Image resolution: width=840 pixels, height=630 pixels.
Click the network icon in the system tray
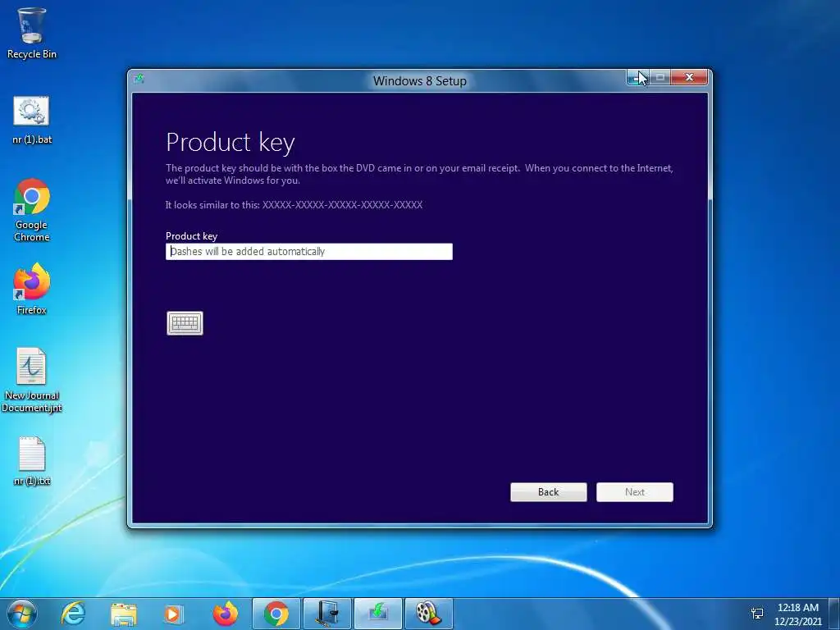(757, 614)
